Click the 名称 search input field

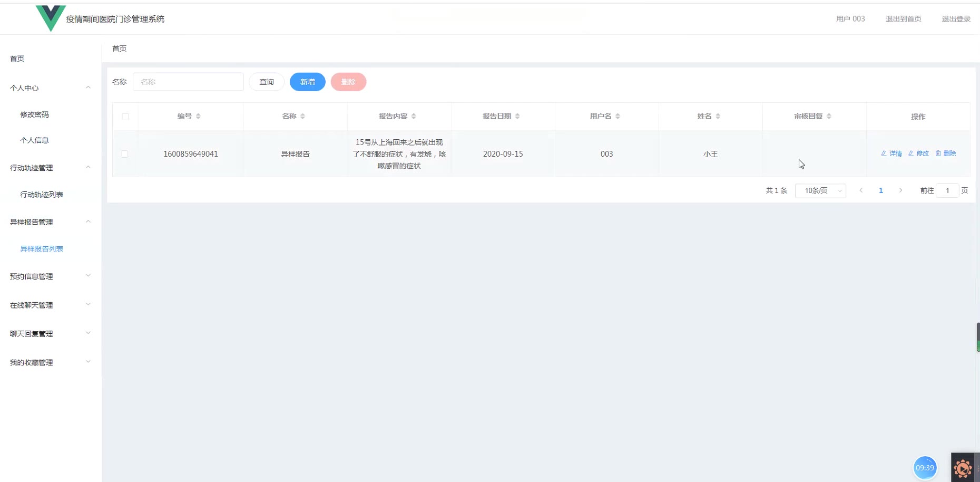(188, 82)
